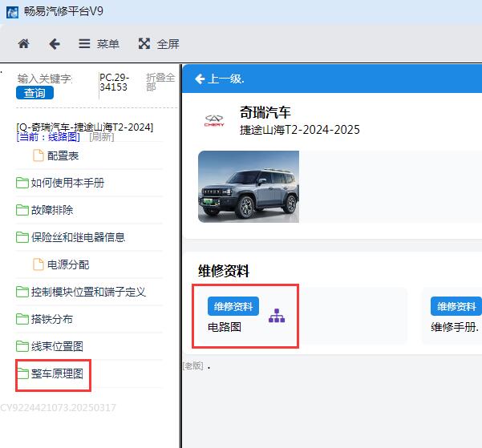
Task: Go back with 上一级 link
Action: [220, 79]
